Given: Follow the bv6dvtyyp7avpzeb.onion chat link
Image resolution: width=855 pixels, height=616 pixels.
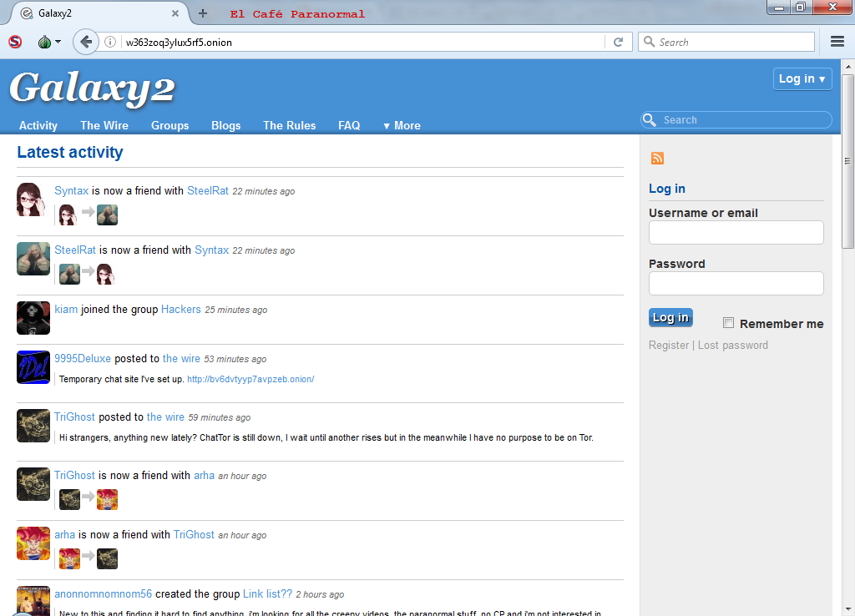Looking at the screenshot, I should pyautogui.click(x=250, y=379).
